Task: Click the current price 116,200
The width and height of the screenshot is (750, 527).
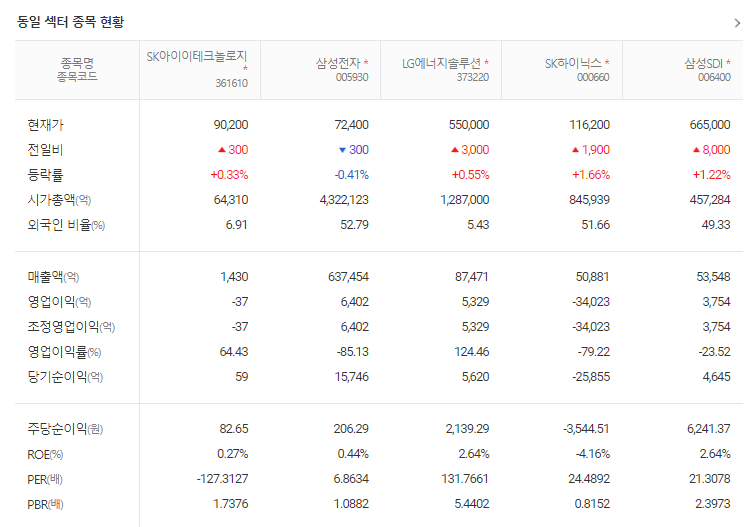Action: point(589,125)
